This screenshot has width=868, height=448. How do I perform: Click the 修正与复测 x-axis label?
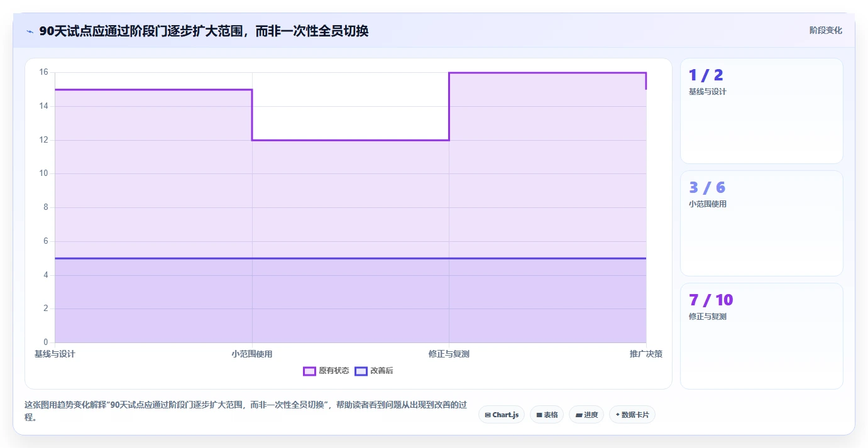pos(449,354)
